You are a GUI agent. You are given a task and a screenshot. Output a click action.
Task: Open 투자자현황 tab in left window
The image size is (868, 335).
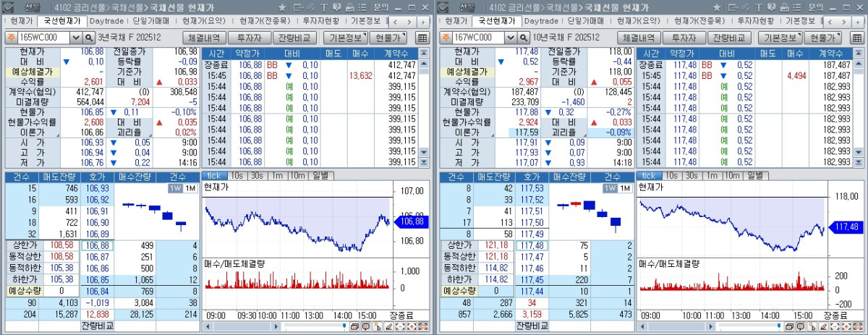pyautogui.click(x=321, y=21)
